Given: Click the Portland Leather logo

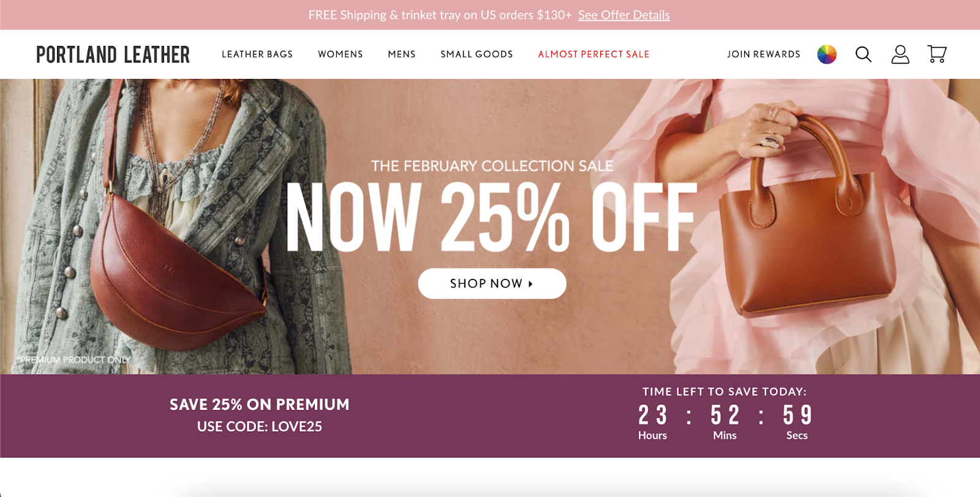Looking at the screenshot, I should pos(113,55).
